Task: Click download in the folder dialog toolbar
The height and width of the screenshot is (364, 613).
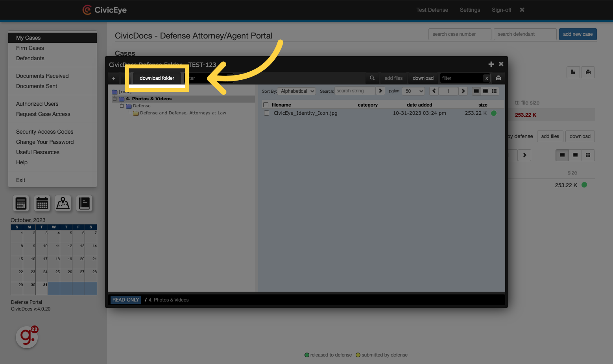Action: (423, 78)
